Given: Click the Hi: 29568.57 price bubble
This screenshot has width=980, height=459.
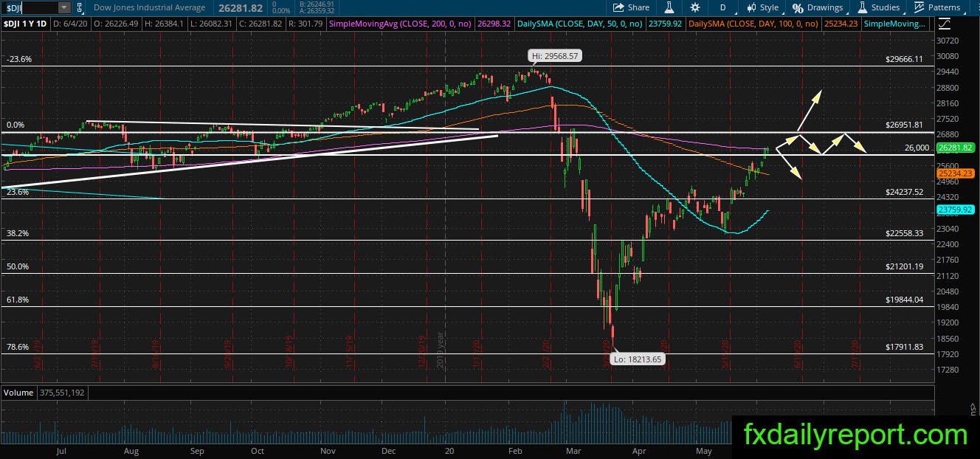Looking at the screenshot, I should [x=554, y=55].
